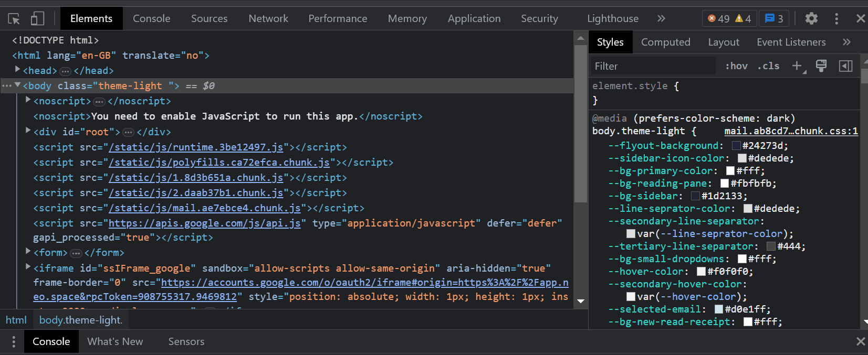
Task: Open mail.ae7ebce4.chunk.js script link
Action: pos(204,208)
